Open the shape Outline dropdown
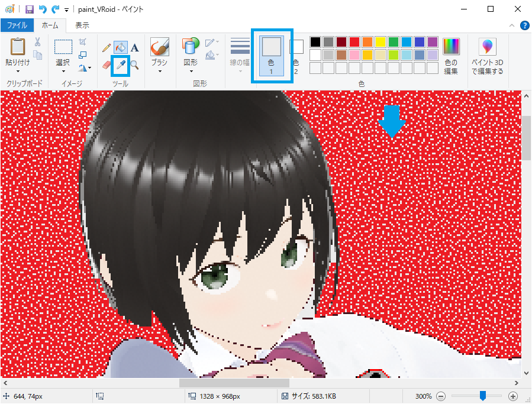This screenshot has height=404, width=532. pyautogui.click(x=212, y=42)
